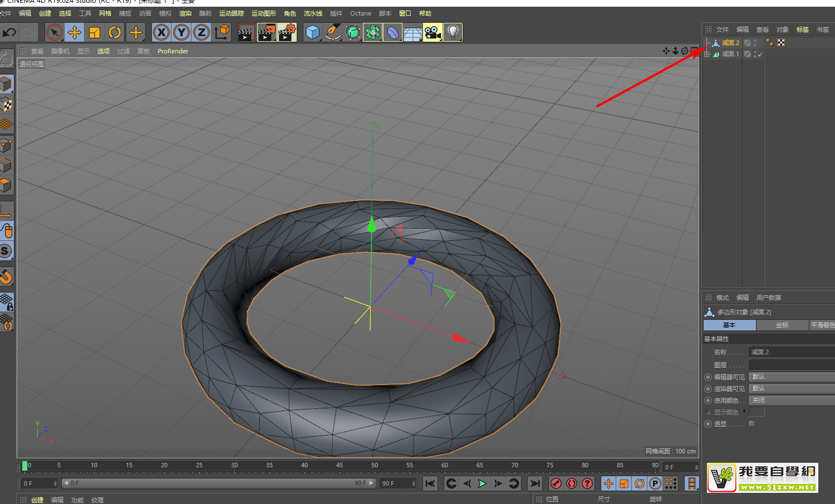This screenshot has height=504, width=835.
Task: Click the 显示颜色 color swatch
Action: (757, 412)
